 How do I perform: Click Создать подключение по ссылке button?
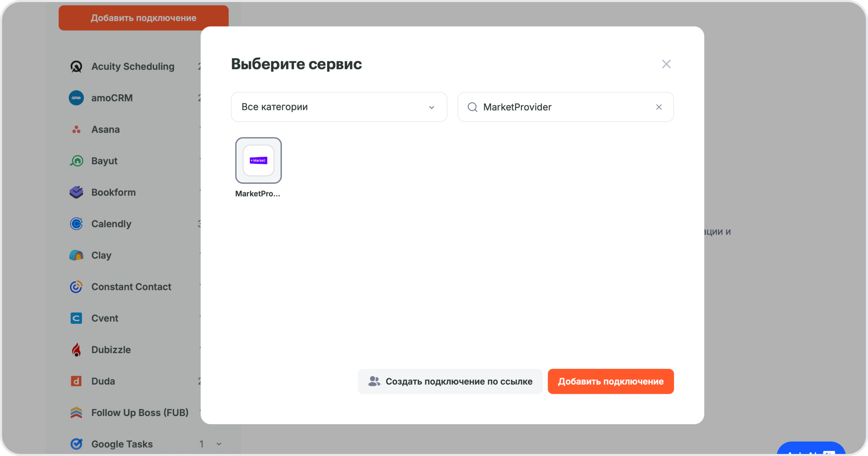pos(450,381)
